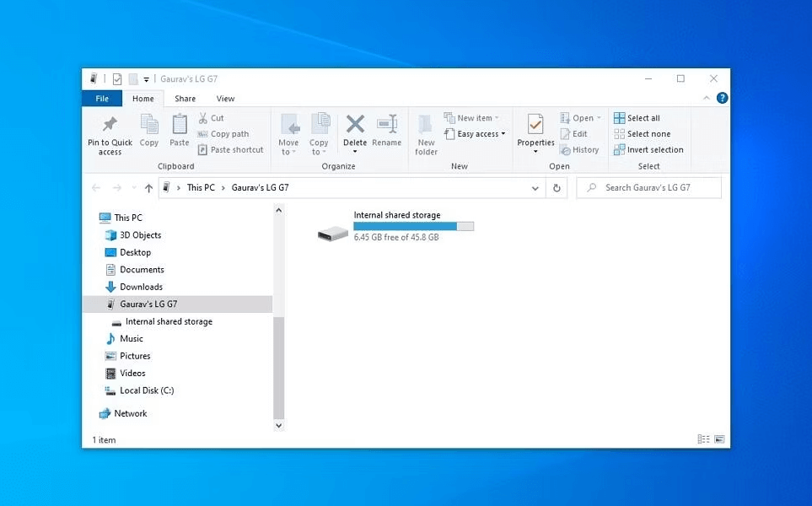Click Select all in the ribbon
Viewport: 812px width, 506px height.
pyautogui.click(x=643, y=118)
